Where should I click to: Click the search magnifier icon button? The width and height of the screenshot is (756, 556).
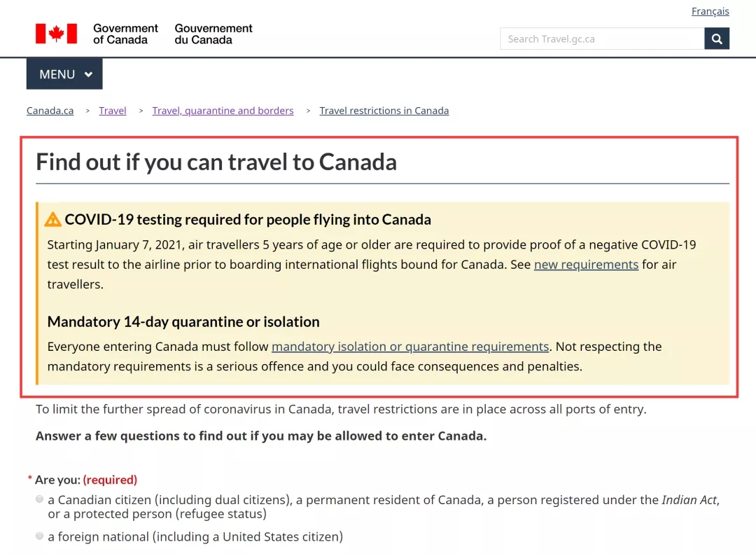(x=717, y=39)
